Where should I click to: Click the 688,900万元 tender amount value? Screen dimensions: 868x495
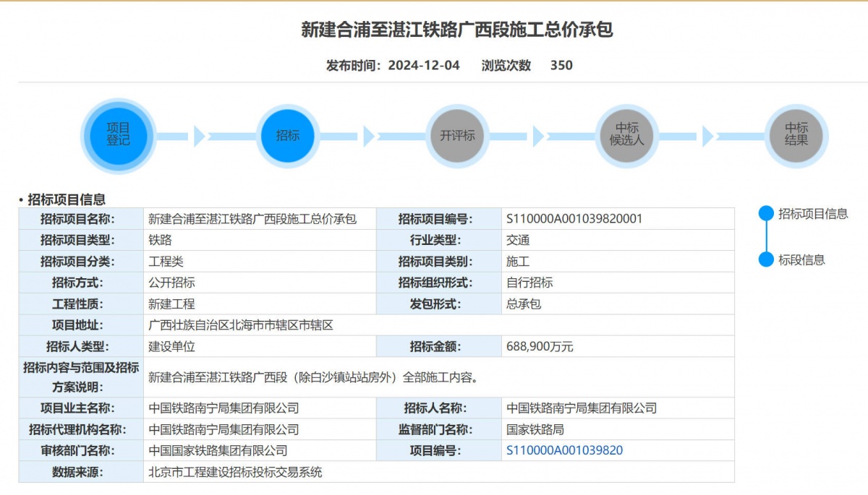click(540, 347)
